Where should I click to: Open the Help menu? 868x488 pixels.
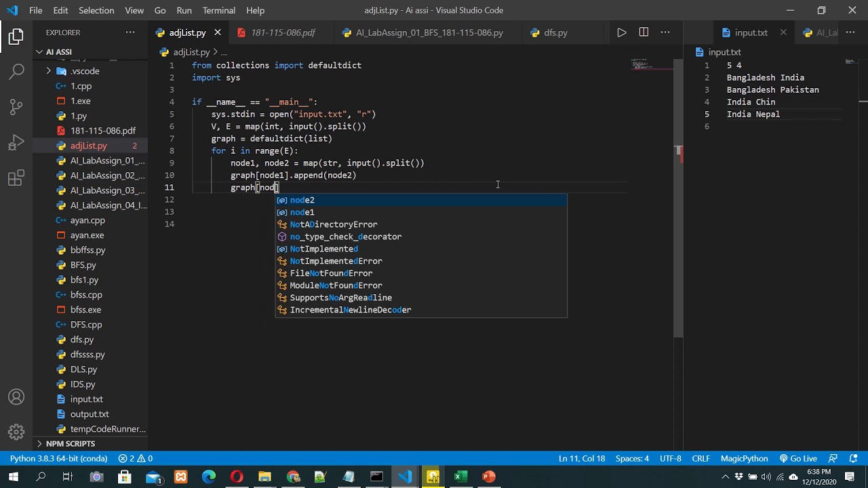coord(256,10)
